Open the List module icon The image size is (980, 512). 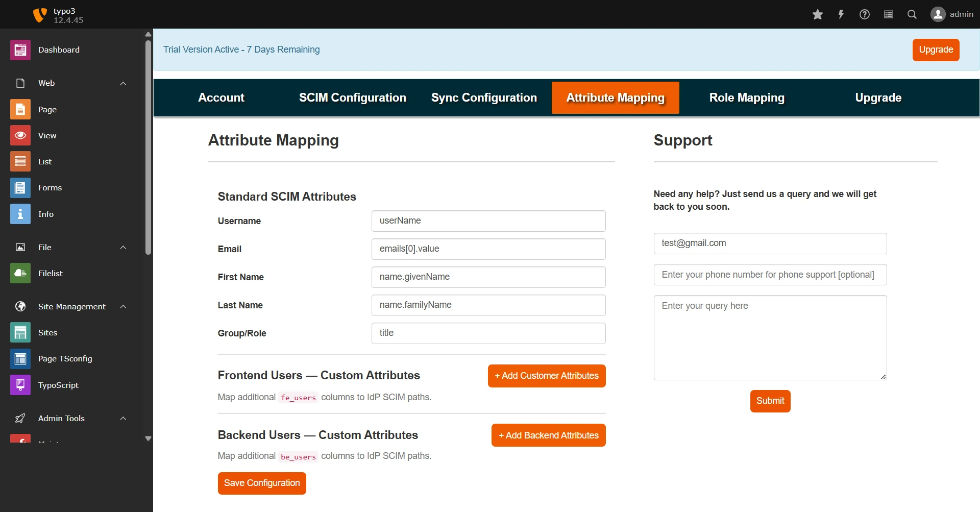(20, 162)
